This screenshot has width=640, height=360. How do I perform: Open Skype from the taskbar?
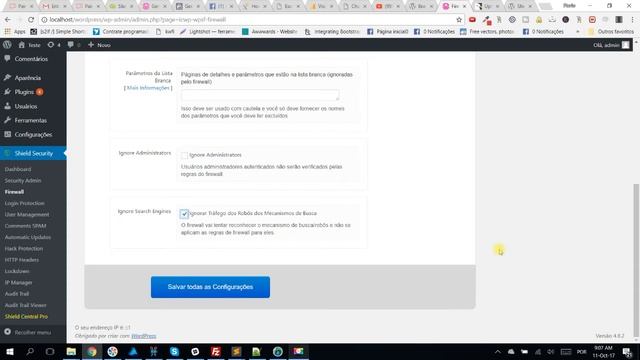click(x=174, y=351)
